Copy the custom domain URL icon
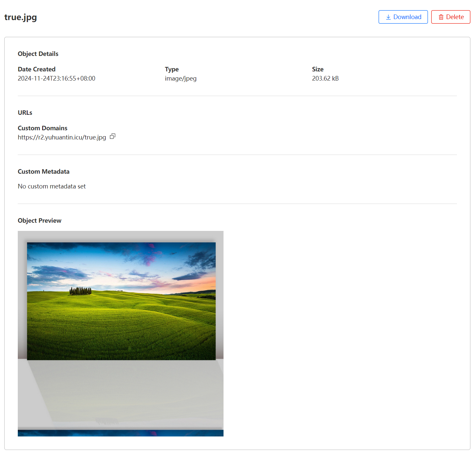The height and width of the screenshot is (471, 476). click(113, 136)
